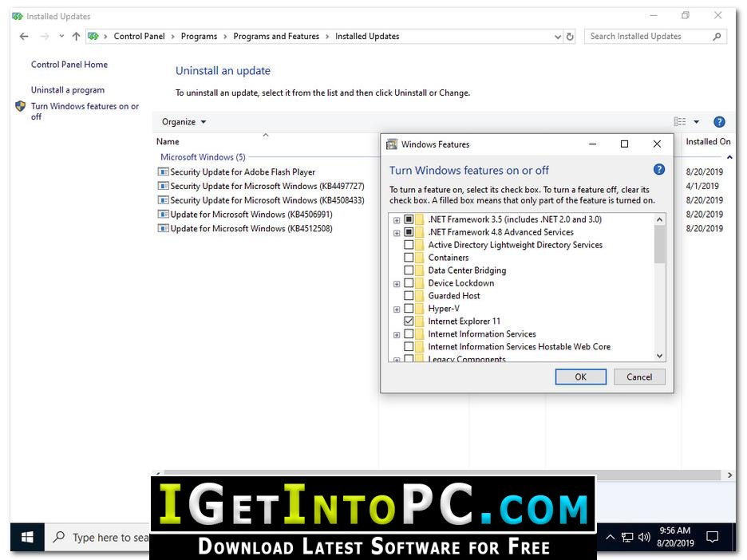Open the recent locations dropdown arrow
This screenshot has height=560, width=747.
pyautogui.click(x=61, y=36)
